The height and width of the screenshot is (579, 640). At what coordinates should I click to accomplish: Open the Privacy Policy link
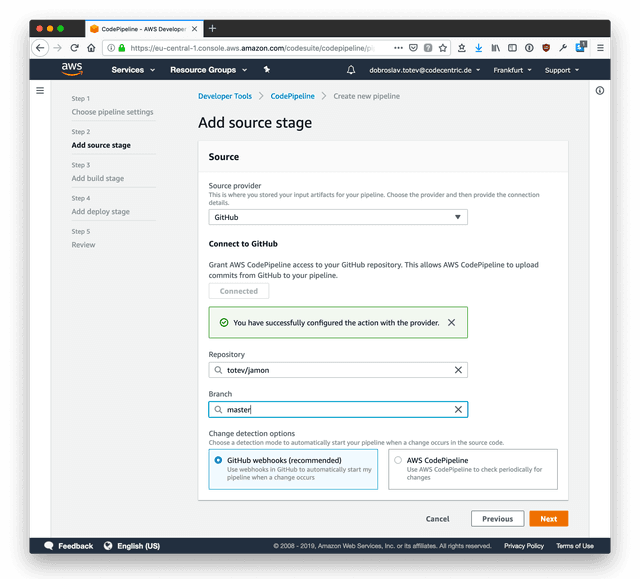(x=524, y=546)
